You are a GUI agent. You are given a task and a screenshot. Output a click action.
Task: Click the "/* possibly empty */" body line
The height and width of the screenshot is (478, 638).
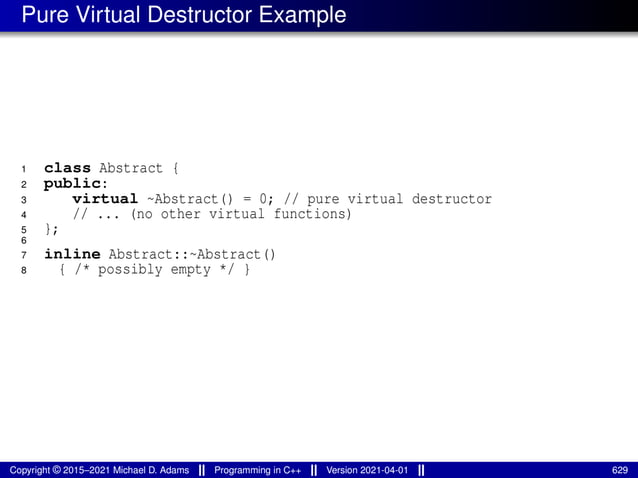pyautogui.click(x=155, y=269)
